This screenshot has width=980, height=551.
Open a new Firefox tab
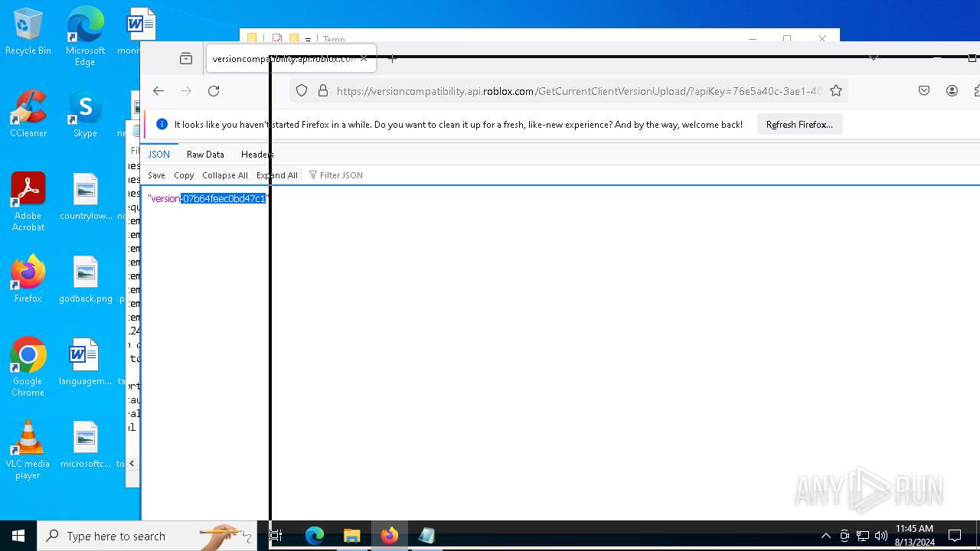point(393,59)
